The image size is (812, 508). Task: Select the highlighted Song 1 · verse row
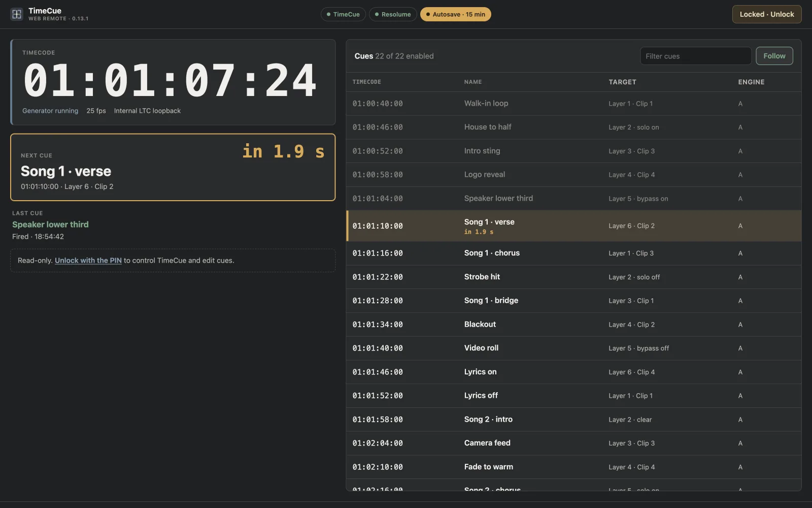pos(573,226)
